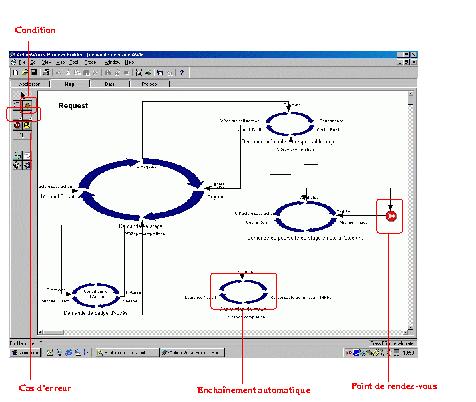
Task: Click the Windows Start button
Action: (25, 352)
